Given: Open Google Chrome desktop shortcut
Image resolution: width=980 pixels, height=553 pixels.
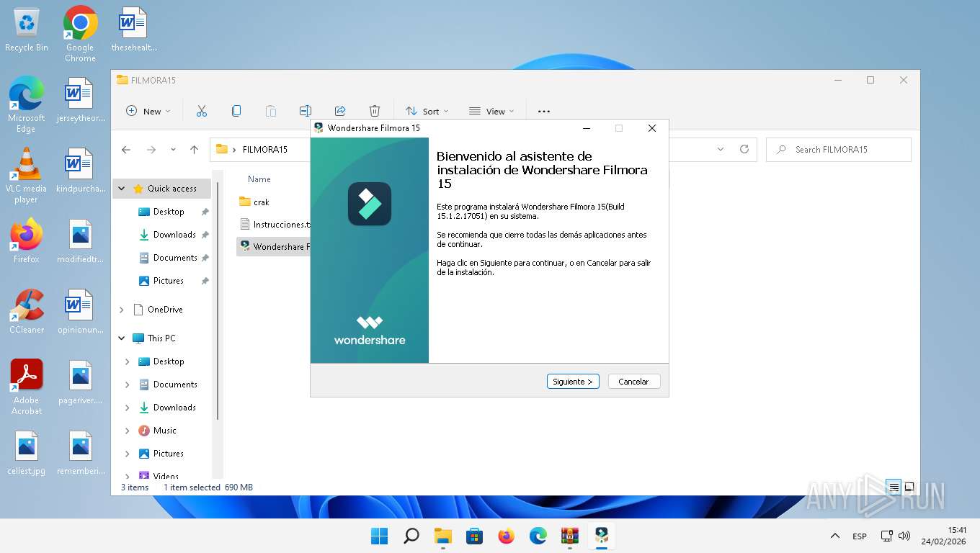Looking at the screenshot, I should coord(80,34).
